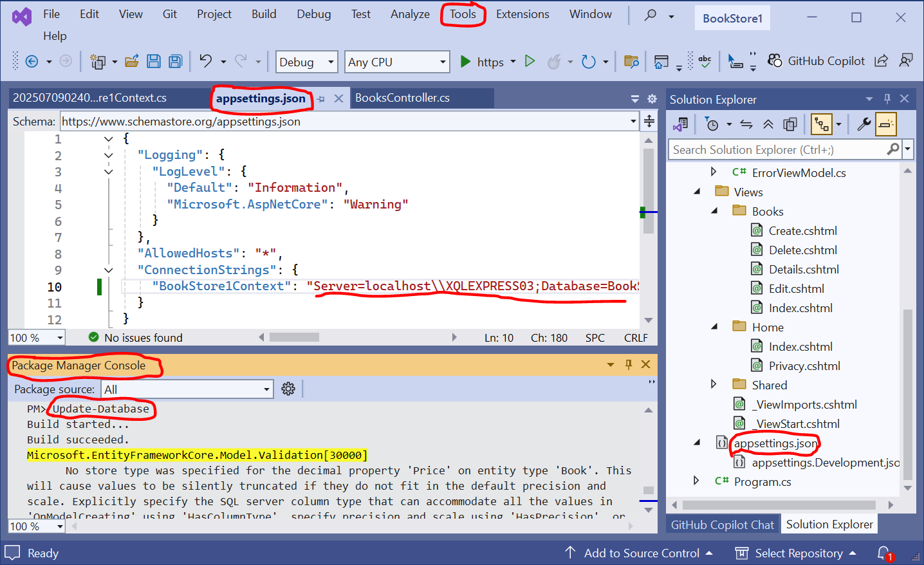Image resolution: width=924 pixels, height=565 pixels.
Task: Toggle Preview Selected Items button
Action: click(x=886, y=124)
